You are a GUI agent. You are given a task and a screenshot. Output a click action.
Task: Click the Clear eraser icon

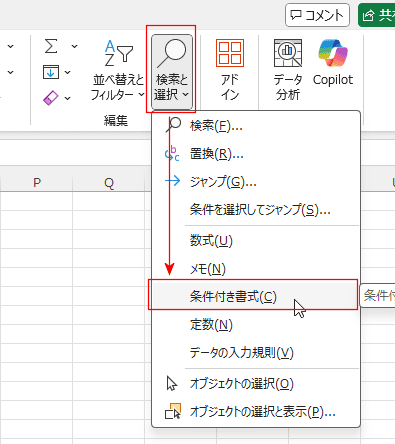tap(51, 98)
